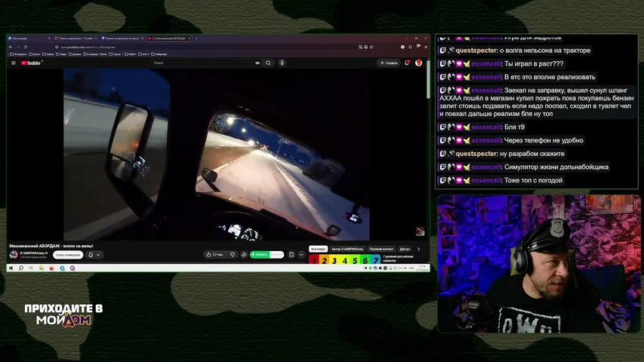Open the browser extensions icon in toolbar
The height and width of the screenshot is (362, 644).
(410, 48)
